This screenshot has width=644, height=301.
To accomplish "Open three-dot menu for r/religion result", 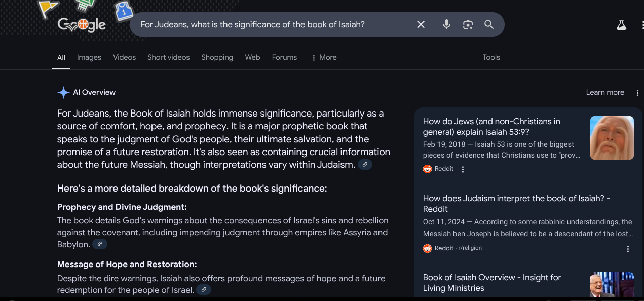I will tap(628, 249).
